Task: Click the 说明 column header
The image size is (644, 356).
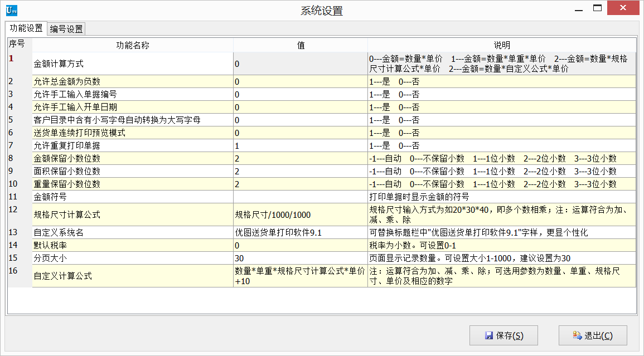Action: [502, 45]
